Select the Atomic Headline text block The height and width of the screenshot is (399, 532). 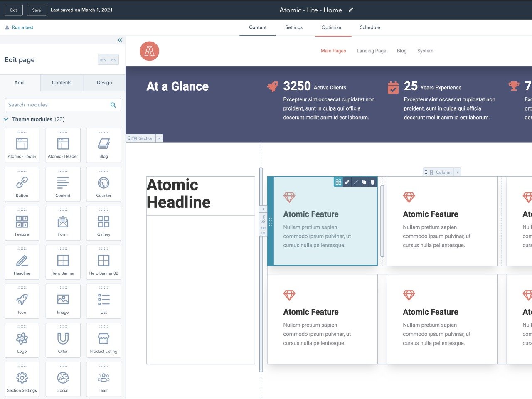[201, 196]
